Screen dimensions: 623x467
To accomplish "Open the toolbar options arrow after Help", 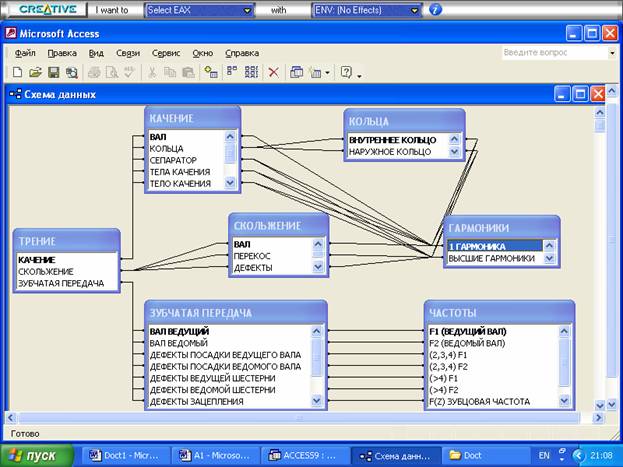I will click(x=359, y=76).
